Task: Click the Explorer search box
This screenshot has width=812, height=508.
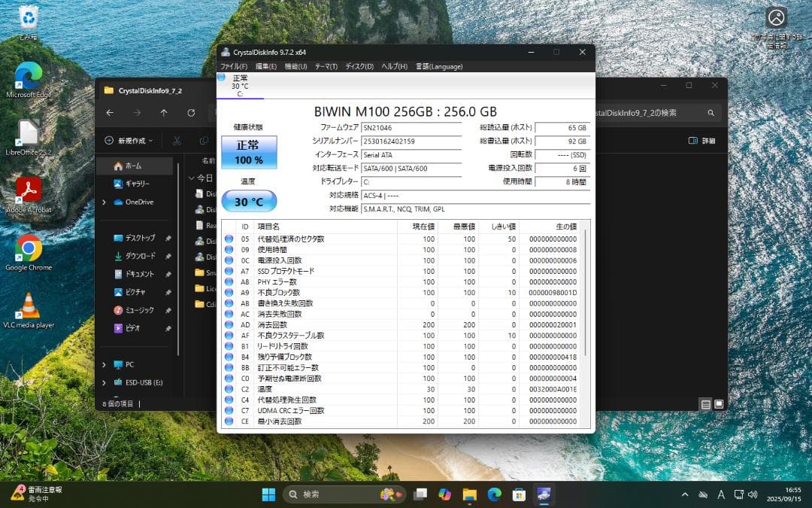Action: coord(654,111)
